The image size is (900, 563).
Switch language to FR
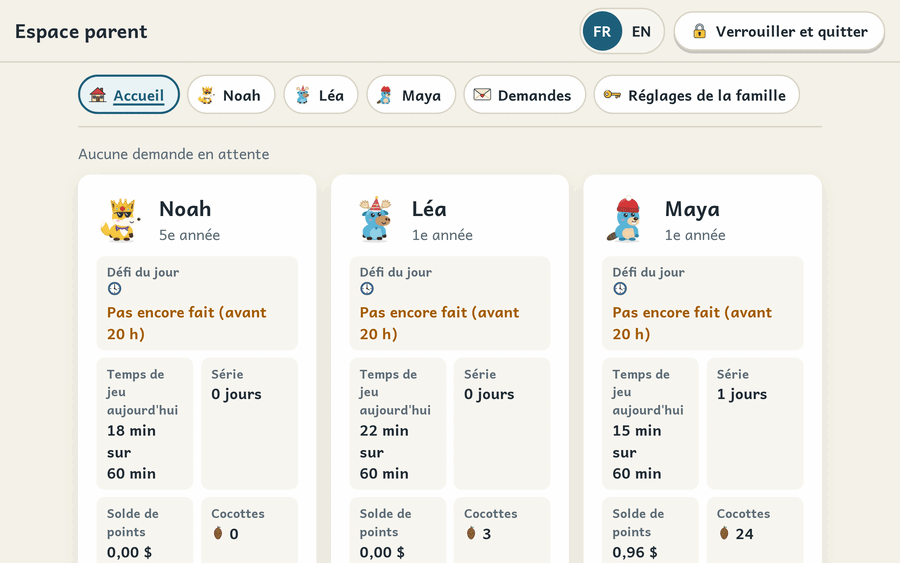(602, 32)
